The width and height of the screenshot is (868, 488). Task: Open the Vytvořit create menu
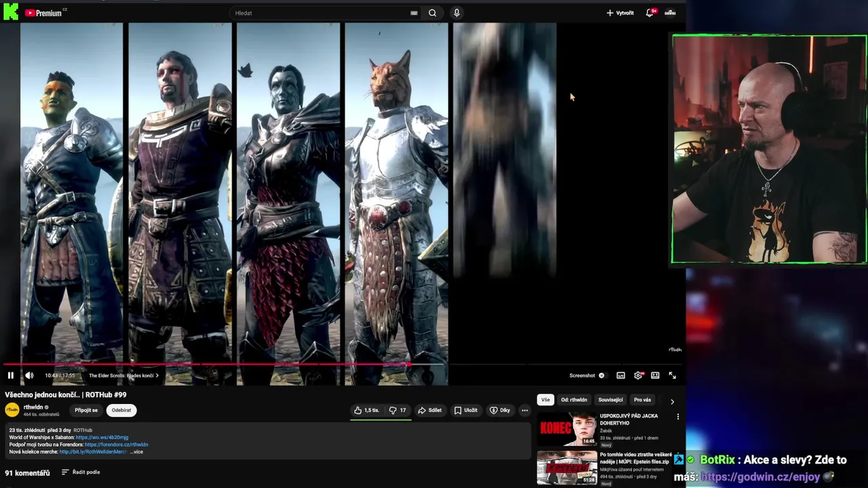[x=620, y=13]
